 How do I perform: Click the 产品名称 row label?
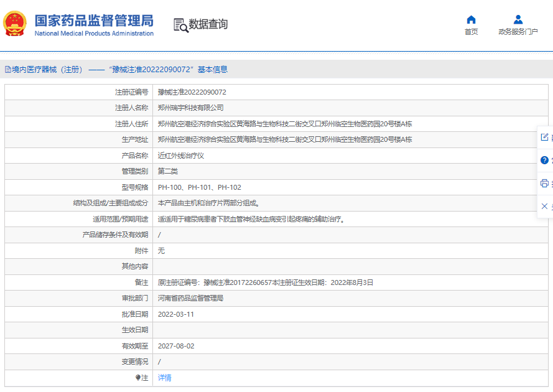(135, 156)
